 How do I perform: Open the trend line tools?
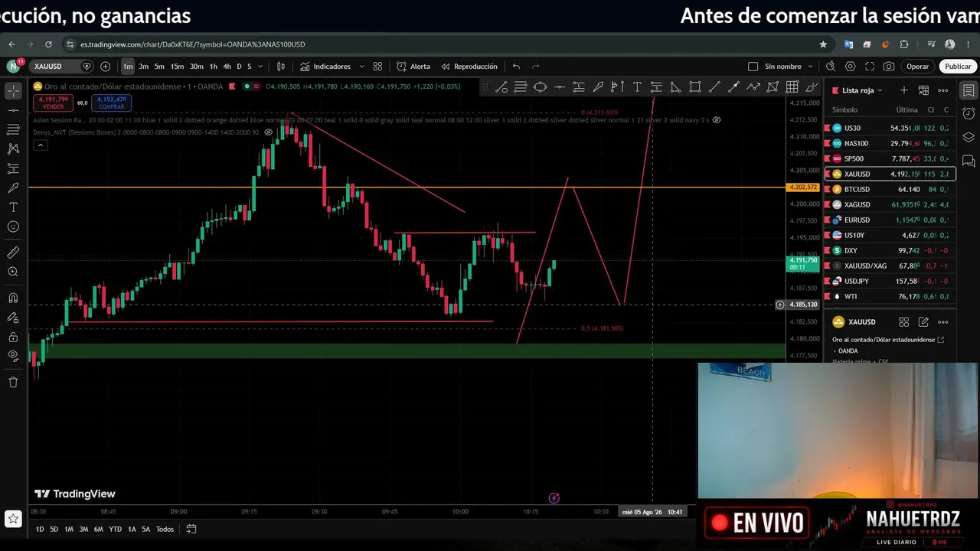[13, 110]
